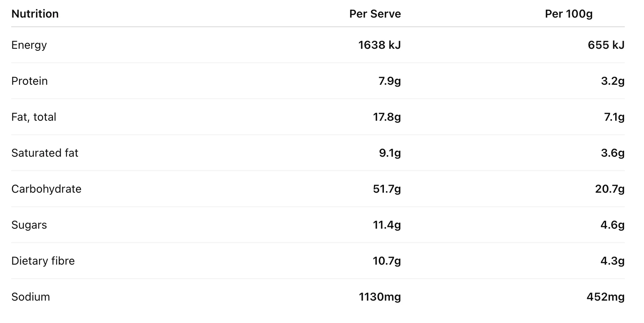This screenshot has height=323, width=644.
Task: Click the 7.9g protein per serve value
Action: tap(390, 81)
